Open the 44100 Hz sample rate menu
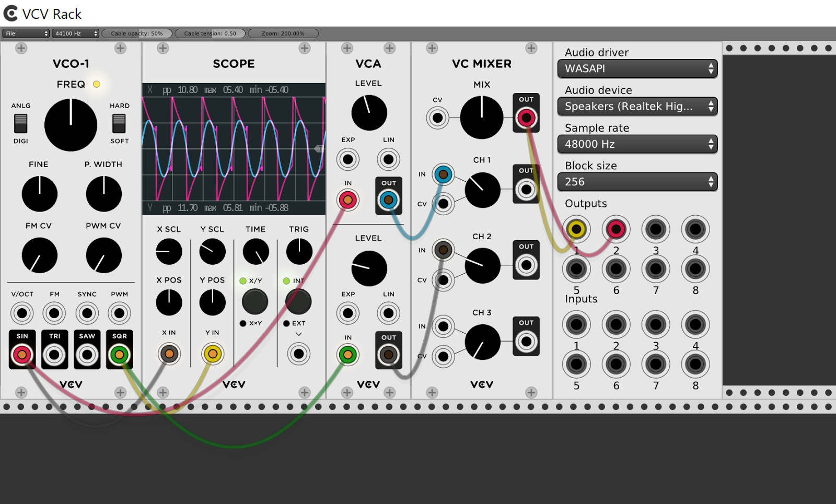The height and width of the screenshot is (504, 836). pyautogui.click(x=75, y=33)
